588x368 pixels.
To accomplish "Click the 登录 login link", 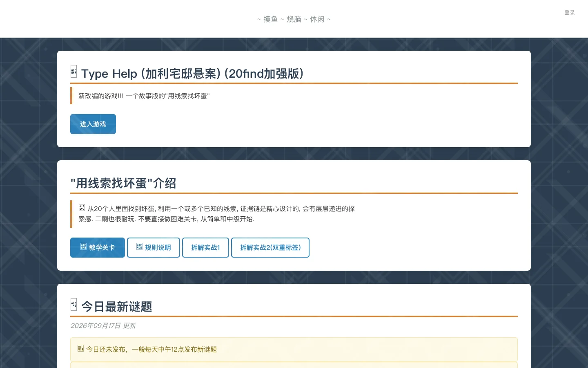I will point(569,13).
